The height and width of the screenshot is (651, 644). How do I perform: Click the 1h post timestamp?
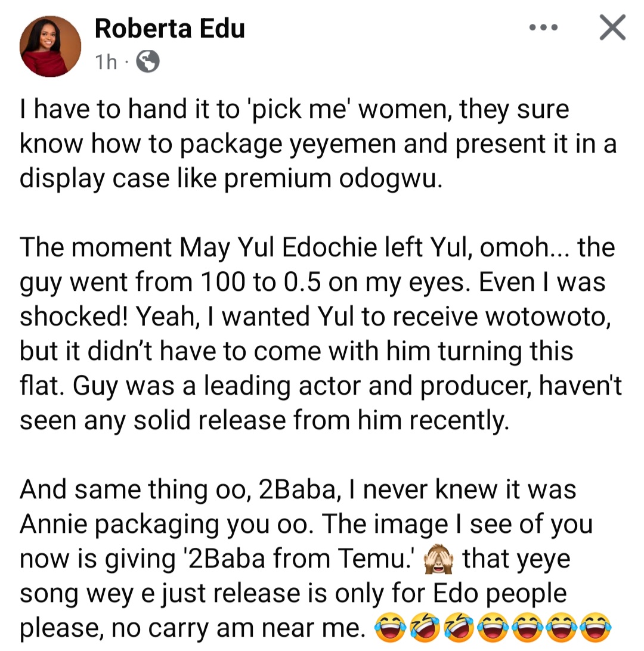pos(107,61)
